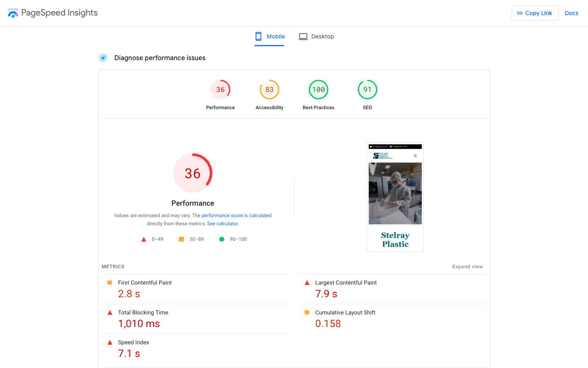Open the See calculator link
The image size is (588, 368).
click(223, 224)
